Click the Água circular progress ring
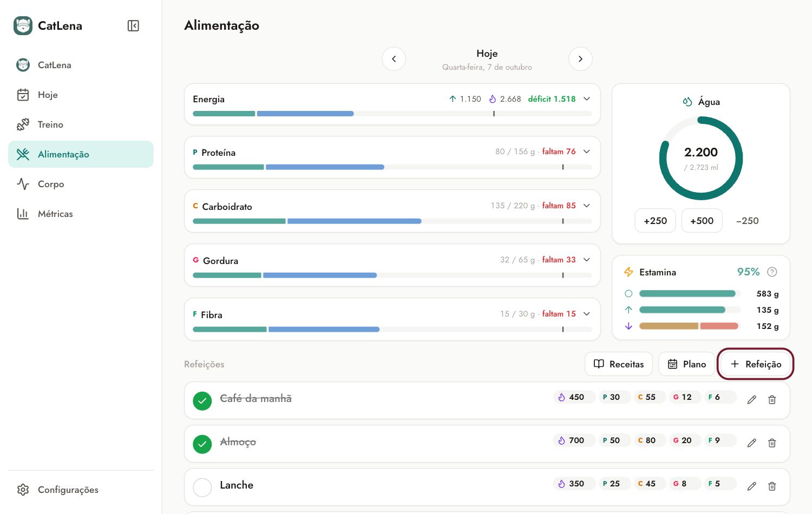812x514 pixels. pos(701,159)
